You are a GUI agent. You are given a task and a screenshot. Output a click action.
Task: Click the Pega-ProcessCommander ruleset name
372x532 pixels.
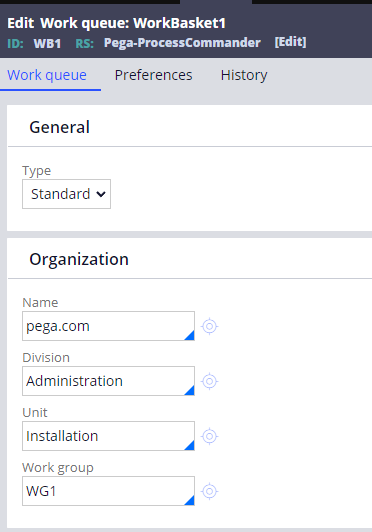[x=182, y=43]
